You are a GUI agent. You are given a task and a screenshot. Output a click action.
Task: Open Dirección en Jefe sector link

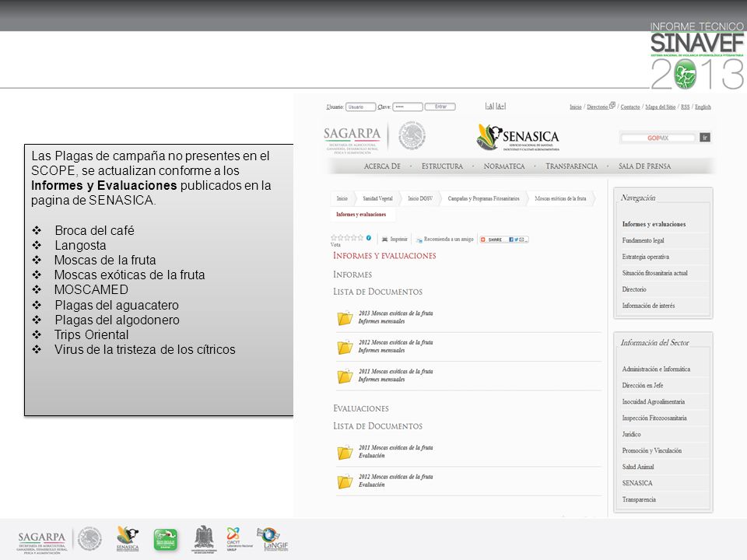click(642, 385)
